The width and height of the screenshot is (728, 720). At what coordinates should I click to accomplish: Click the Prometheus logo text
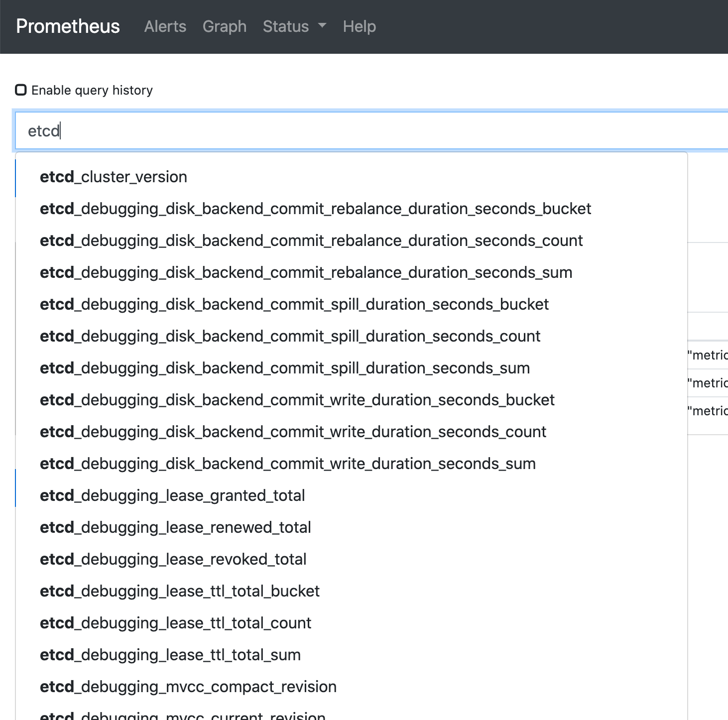coord(68,26)
